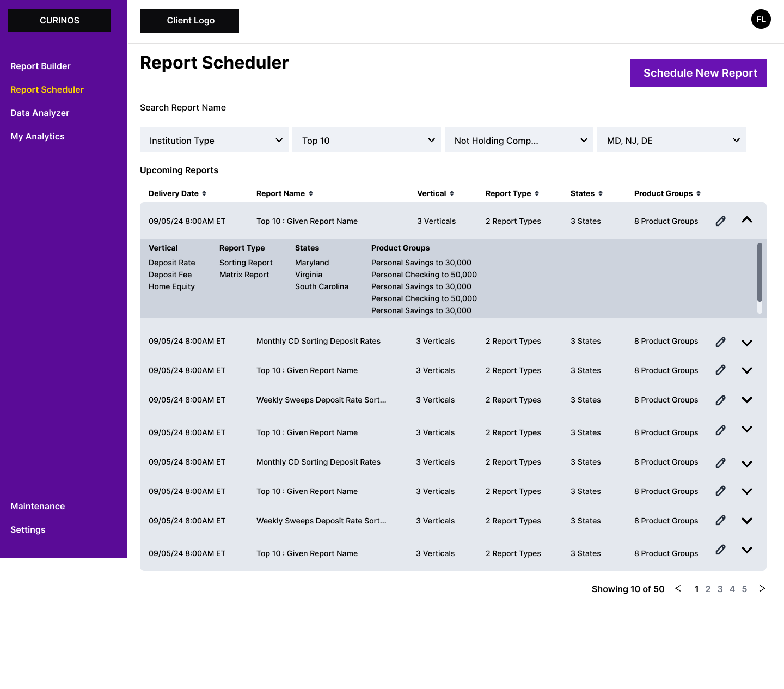Open Report Builder in the sidebar
Screen dimensions: 784x689
pos(40,66)
